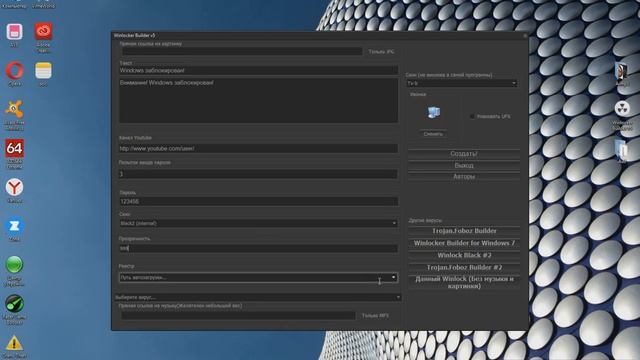
Task: Toggle the 'Упаковать UPX' checkbox
Action: (472, 116)
